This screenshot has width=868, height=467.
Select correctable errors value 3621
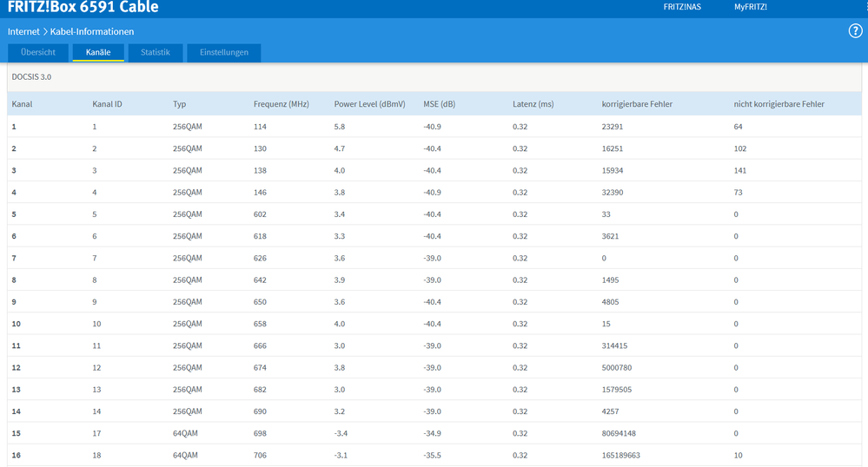point(610,236)
